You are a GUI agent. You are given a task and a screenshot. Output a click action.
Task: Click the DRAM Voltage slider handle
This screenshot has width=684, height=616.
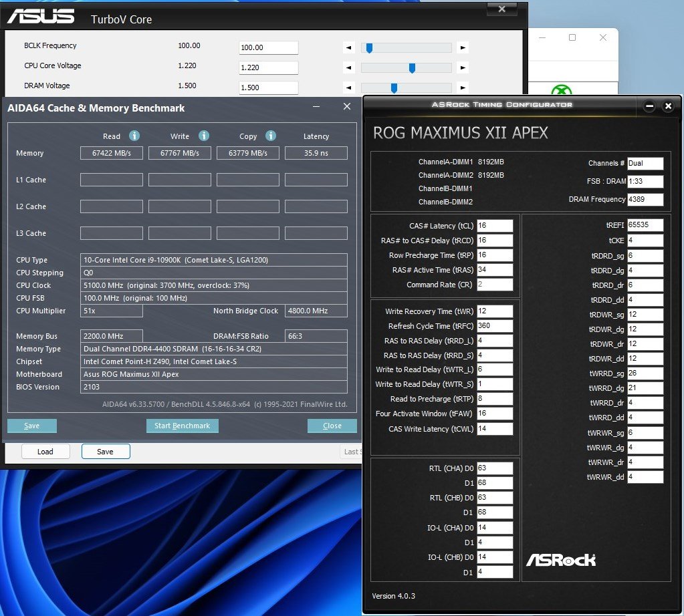click(394, 88)
